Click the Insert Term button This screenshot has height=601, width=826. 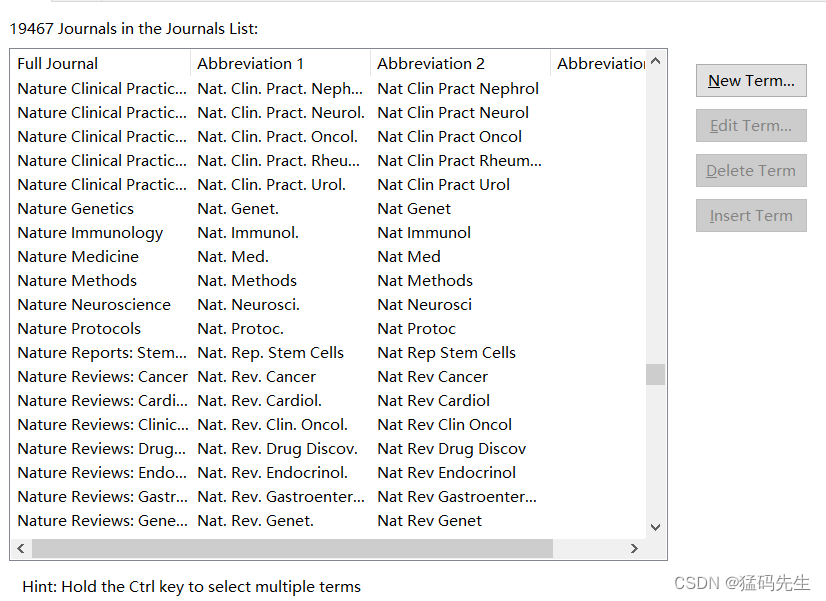[x=751, y=215]
